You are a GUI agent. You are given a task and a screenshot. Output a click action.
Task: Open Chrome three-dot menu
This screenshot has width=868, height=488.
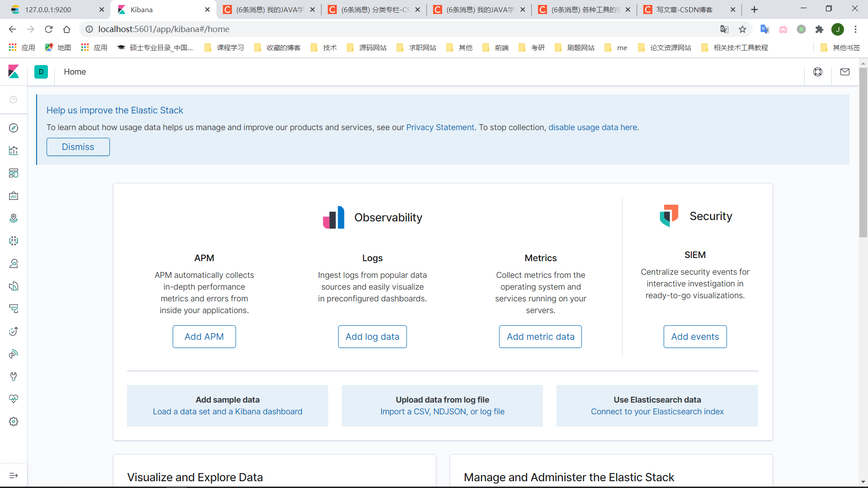click(x=855, y=29)
